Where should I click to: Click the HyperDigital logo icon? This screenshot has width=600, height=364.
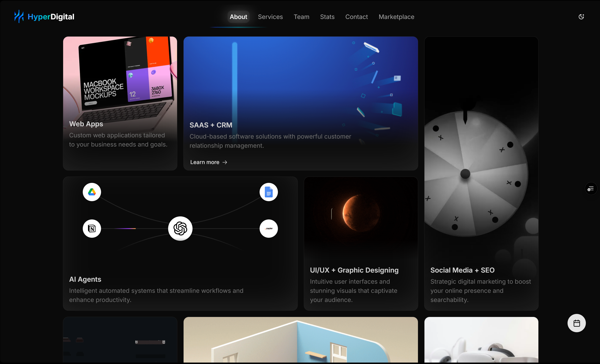pos(19,17)
